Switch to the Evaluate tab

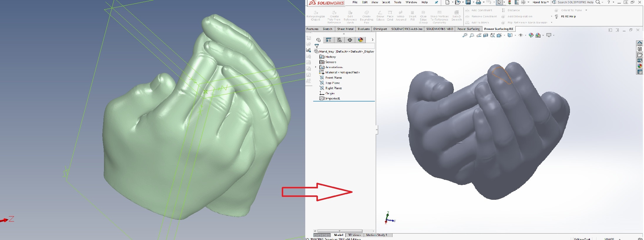pyautogui.click(x=363, y=29)
